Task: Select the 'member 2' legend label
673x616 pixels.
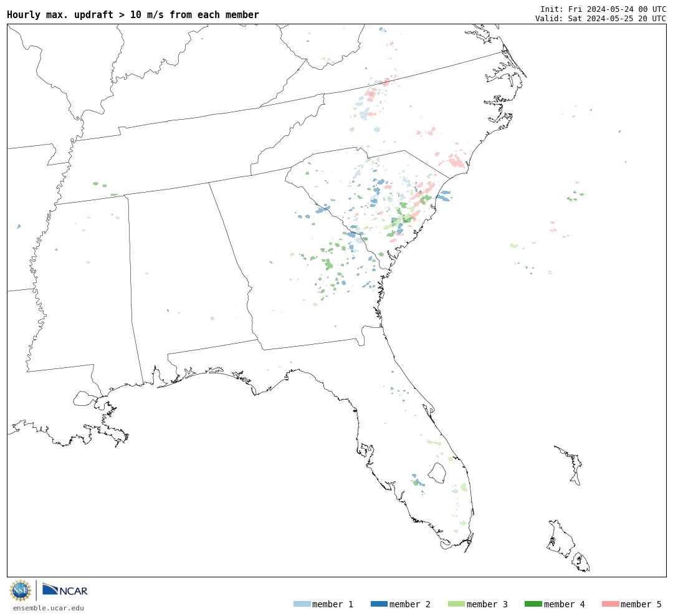Action: [x=410, y=604]
